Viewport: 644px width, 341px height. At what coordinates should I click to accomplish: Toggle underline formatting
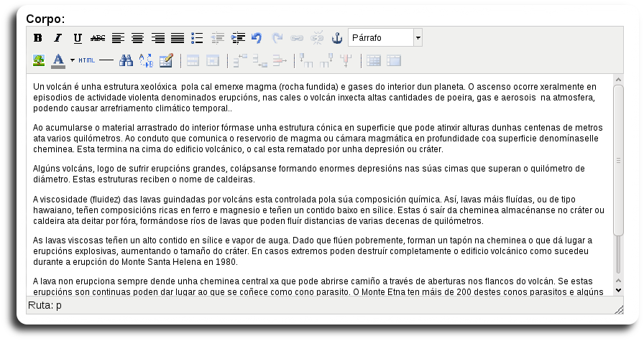[x=78, y=38]
